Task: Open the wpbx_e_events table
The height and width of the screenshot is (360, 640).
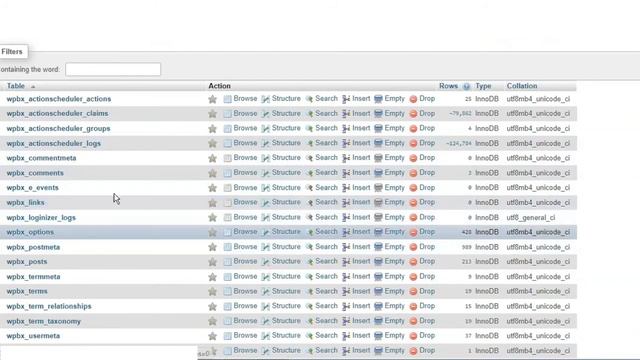Action: [32, 188]
